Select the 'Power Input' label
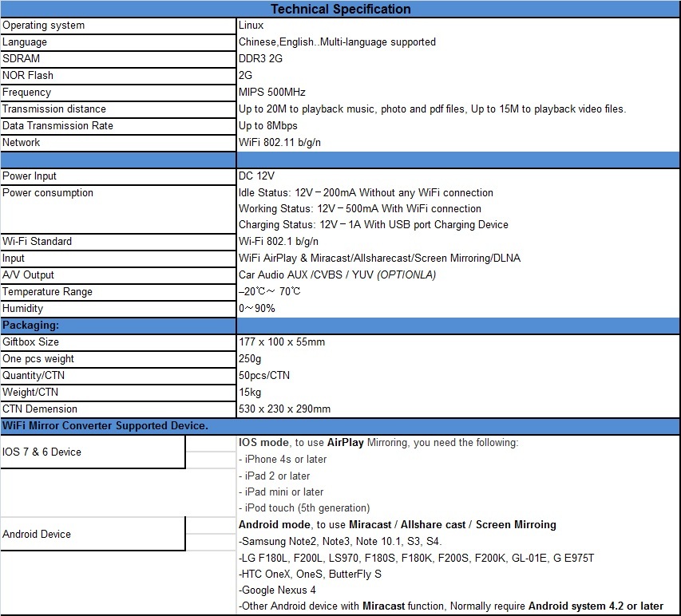The width and height of the screenshot is (681, 616). [30, 176]
